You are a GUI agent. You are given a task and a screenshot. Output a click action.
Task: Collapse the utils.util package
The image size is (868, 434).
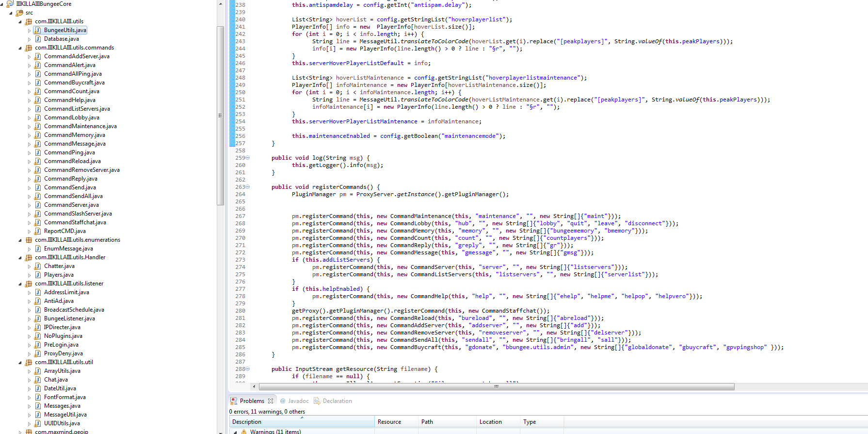20,363
